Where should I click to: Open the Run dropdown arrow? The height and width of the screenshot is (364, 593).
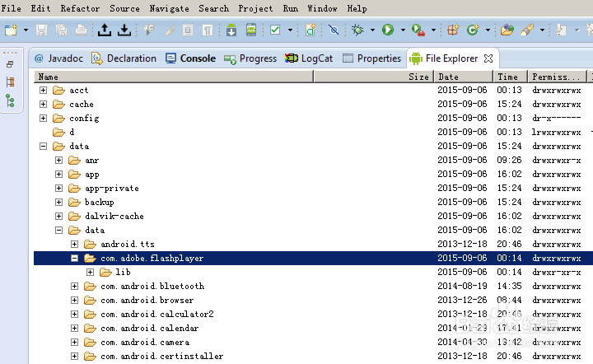403,30
